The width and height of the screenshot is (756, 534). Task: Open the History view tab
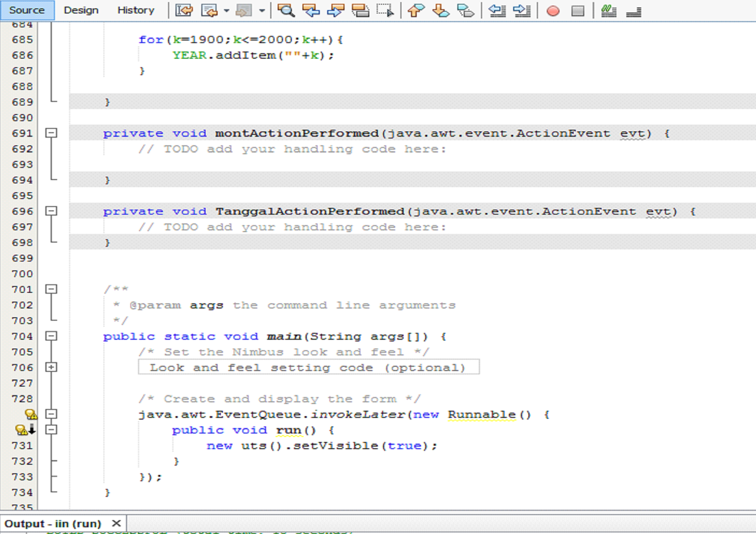[136, 10]
